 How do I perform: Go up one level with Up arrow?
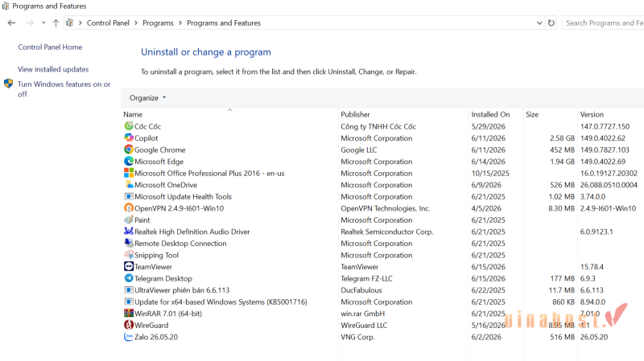click(56, 23)
